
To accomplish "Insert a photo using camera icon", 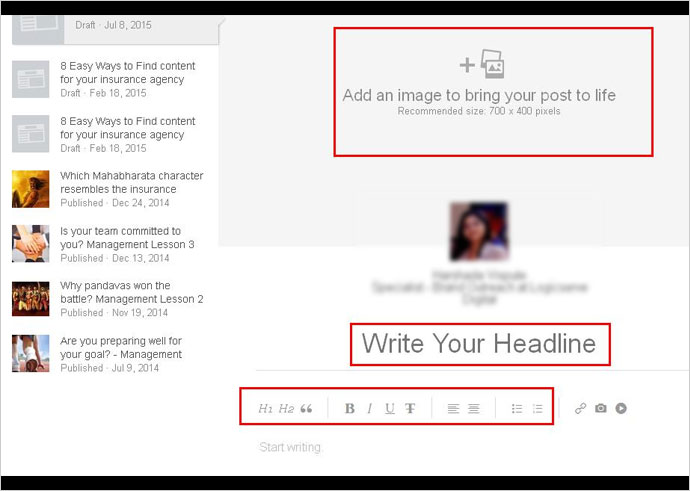I will point(600,409).
